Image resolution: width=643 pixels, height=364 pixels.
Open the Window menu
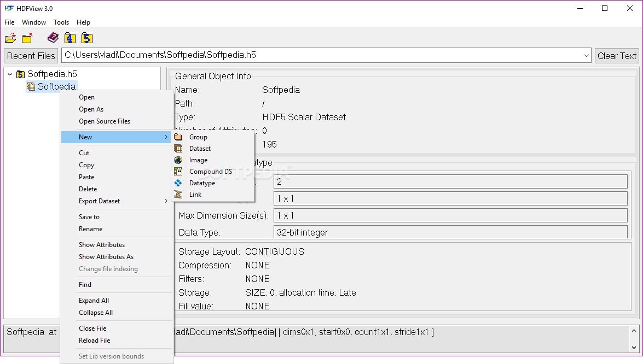(x=33, y=22)
